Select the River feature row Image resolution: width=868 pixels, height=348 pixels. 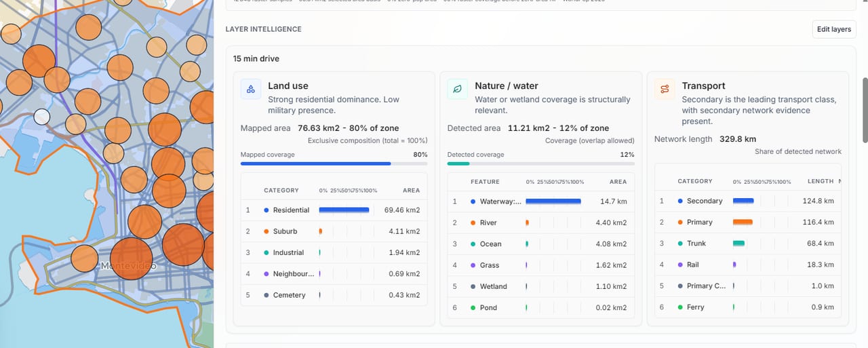[541, 223]
